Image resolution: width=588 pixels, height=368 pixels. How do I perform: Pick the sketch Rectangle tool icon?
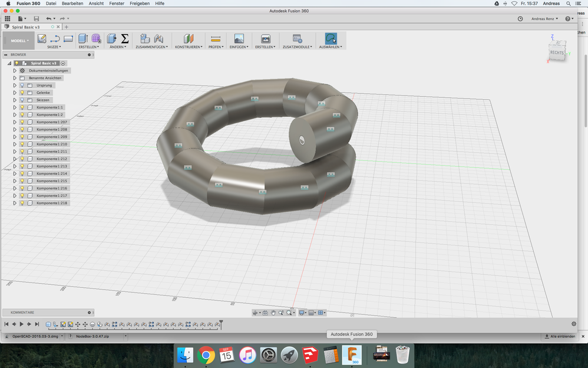pos(68,39)
